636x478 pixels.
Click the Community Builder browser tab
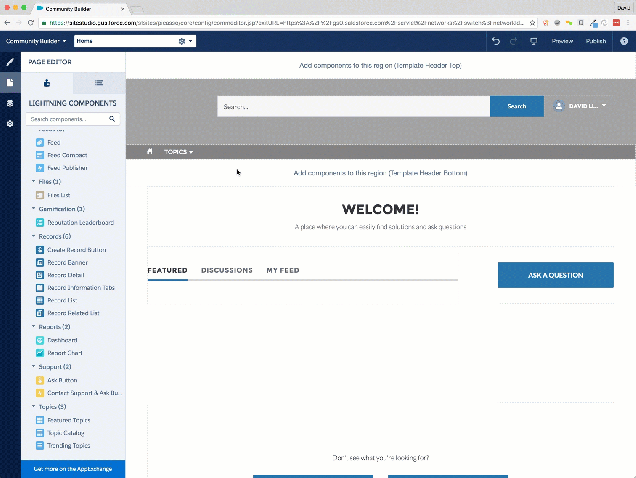(x=80, y=9)
